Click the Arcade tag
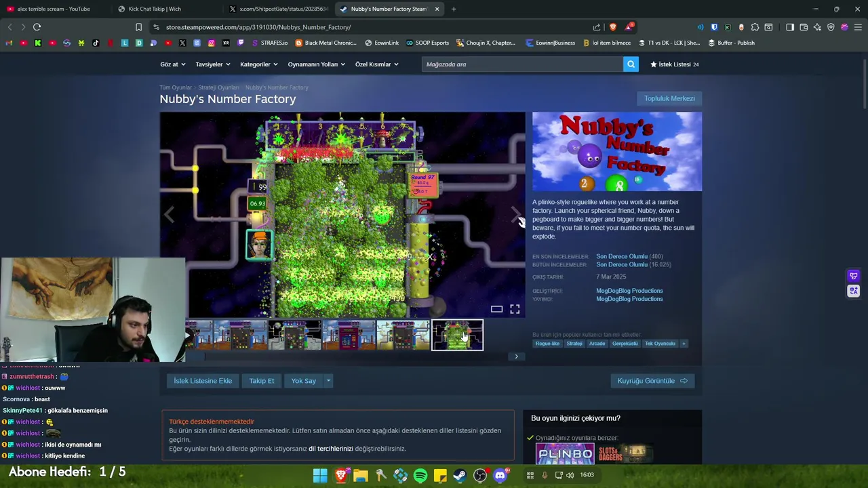This screenshot has width=868, height=488. 597,344
